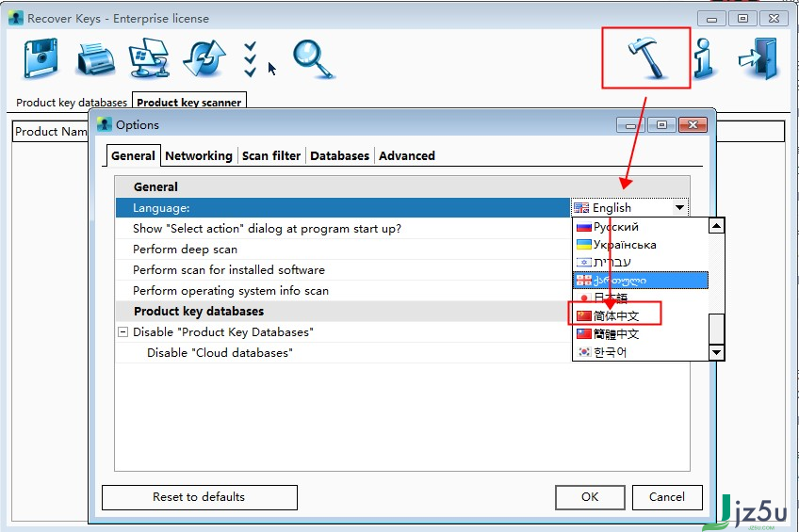Select Hebrew עברית language option
This screenshot has width=799, height=532.
tap(641, 262)
